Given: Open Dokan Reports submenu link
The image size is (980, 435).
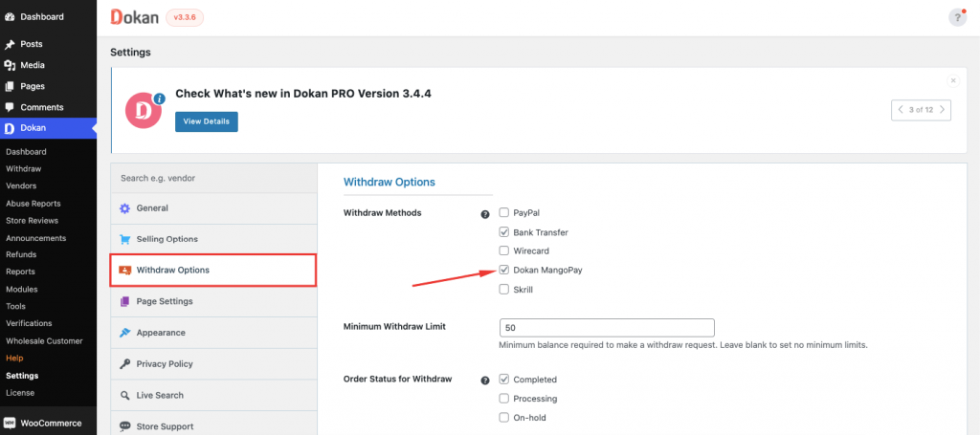Looking at the screenshot, I should click(x=21, y=272).
